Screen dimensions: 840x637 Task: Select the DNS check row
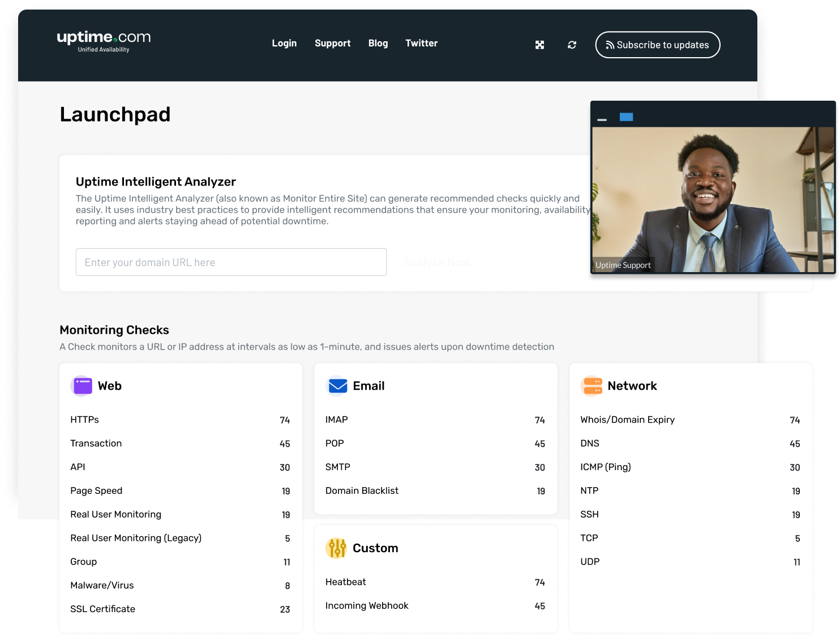691,444
